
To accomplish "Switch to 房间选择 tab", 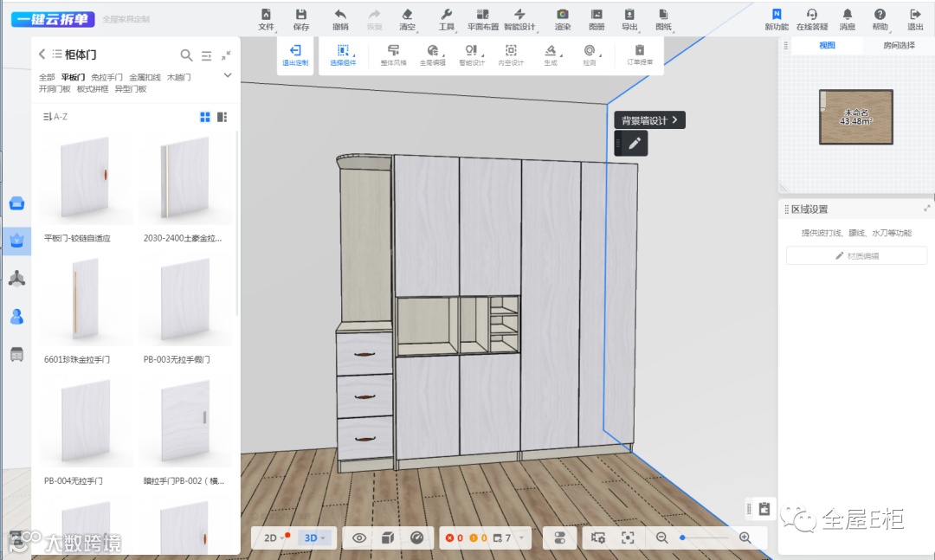I will click(898, 45).
